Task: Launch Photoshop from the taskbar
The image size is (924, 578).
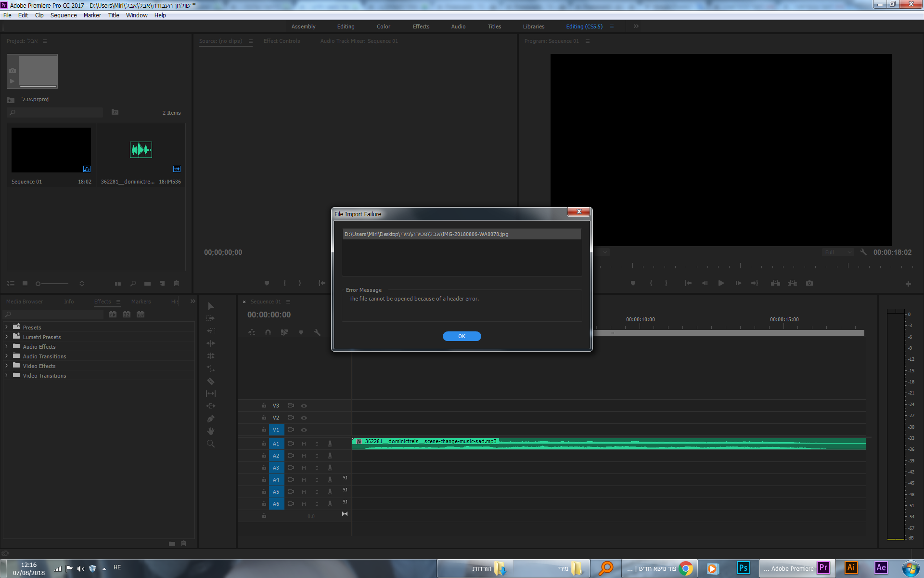Action: [743, 568]
